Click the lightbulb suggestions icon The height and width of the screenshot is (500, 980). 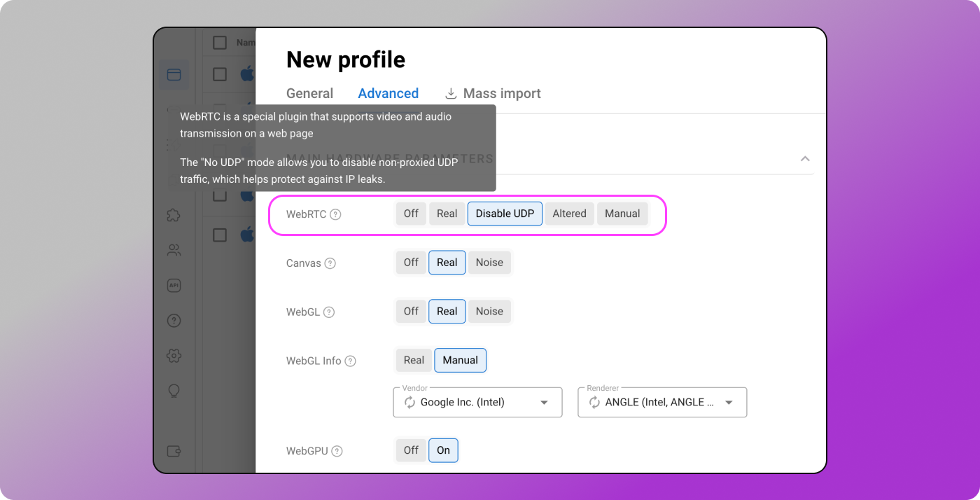(174, 390)
